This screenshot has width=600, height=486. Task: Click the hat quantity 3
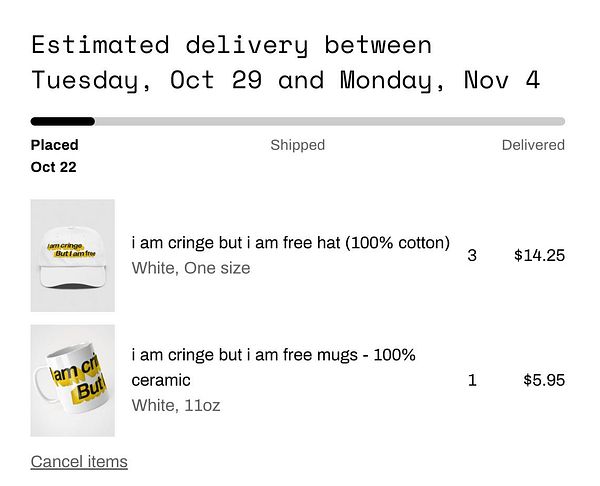[472, 255]
